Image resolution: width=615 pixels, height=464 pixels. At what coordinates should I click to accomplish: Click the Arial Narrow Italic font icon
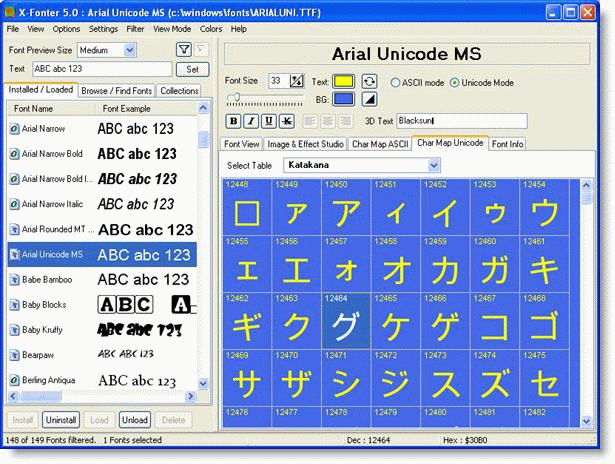[14, 204]
